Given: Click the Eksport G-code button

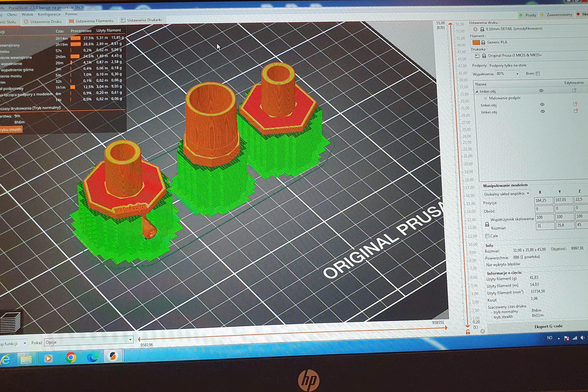Looking at the screenshot, I should pos(548,326).
